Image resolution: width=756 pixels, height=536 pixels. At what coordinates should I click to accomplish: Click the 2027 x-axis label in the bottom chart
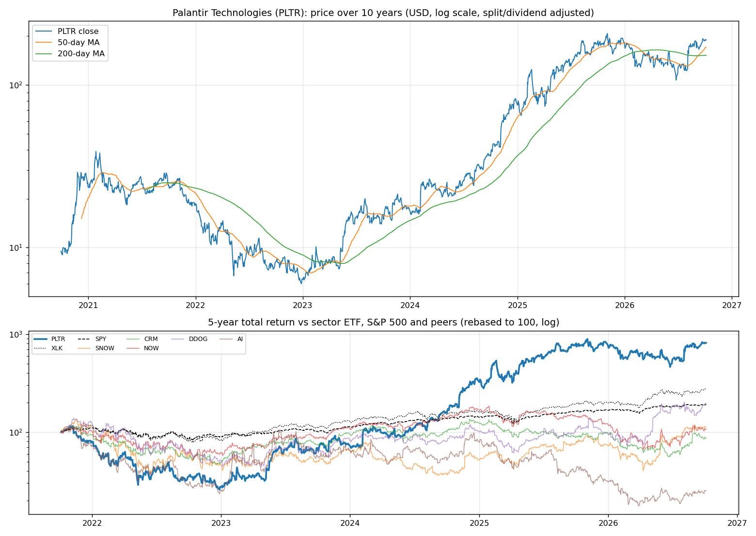737,523
